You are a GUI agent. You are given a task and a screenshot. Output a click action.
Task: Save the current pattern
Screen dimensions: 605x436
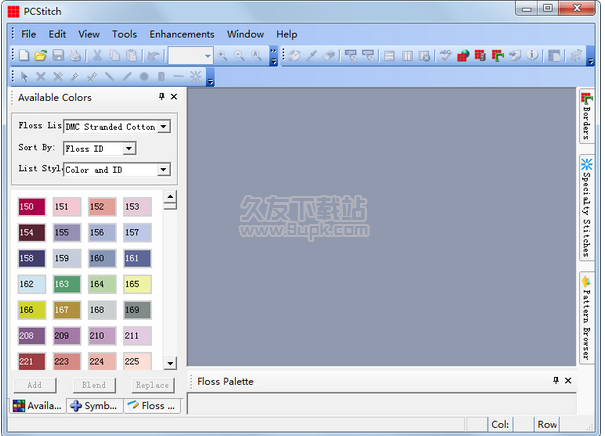tap(58, 56)
